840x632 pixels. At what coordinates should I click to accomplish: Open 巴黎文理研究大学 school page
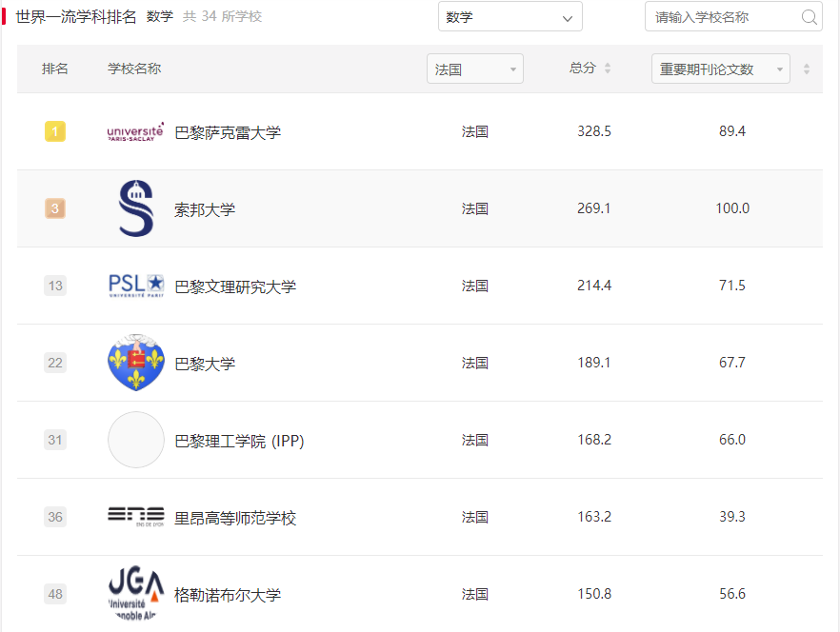[x=235, y=286]
